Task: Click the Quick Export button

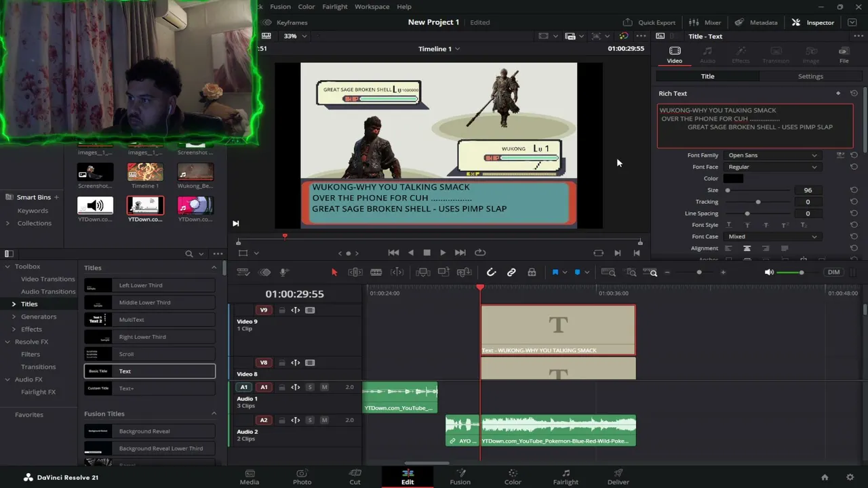Action: pos(649,22)
